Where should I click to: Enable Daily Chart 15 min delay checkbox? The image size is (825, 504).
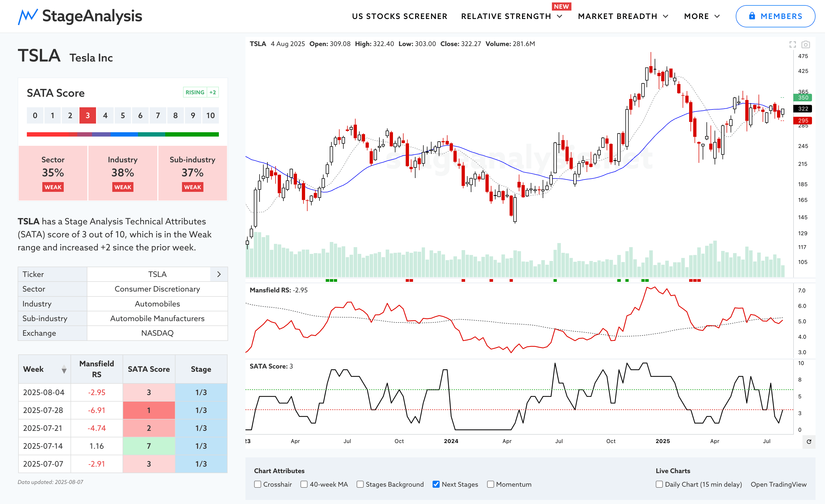click(659, 484)
